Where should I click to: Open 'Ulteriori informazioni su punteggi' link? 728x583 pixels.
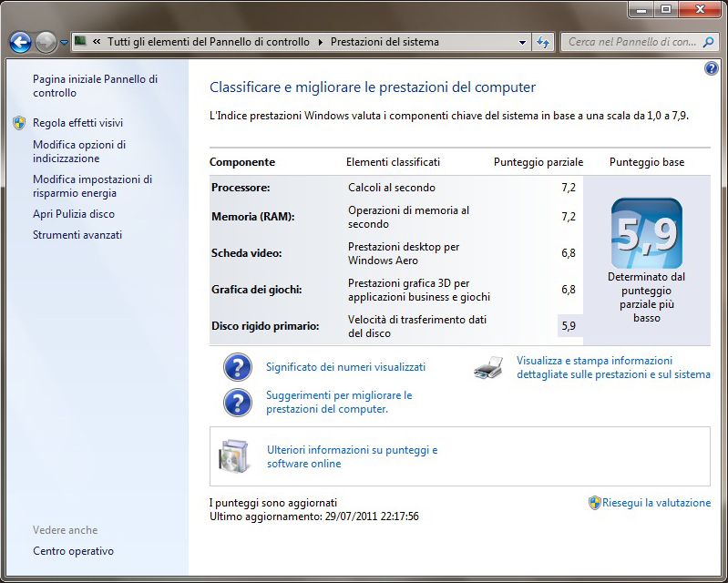click(352, 456)
